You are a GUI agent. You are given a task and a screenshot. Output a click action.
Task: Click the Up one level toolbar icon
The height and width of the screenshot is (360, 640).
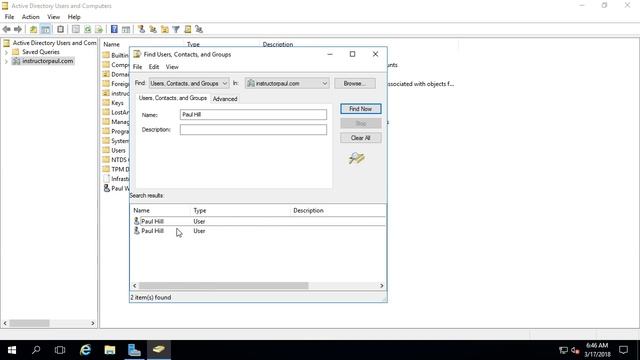pos(33,29)
